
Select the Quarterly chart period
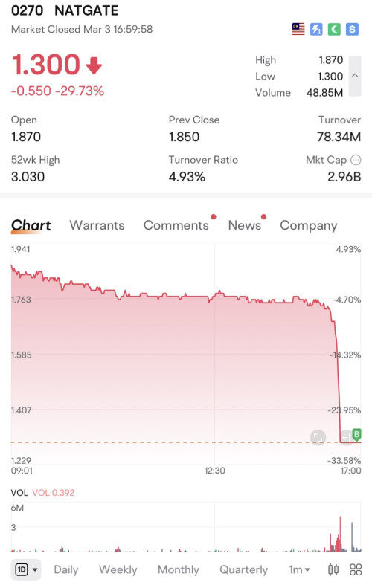(243, 569)
